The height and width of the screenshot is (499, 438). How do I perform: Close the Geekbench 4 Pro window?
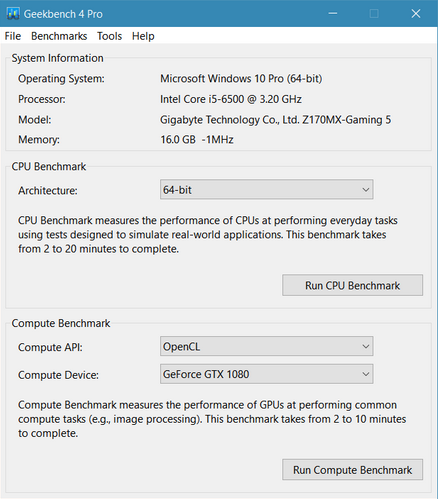[x=416, y=14]
